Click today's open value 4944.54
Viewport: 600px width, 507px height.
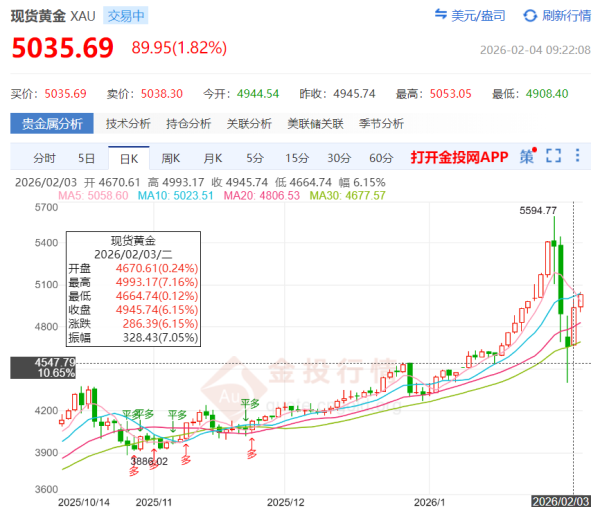[258, 94]
